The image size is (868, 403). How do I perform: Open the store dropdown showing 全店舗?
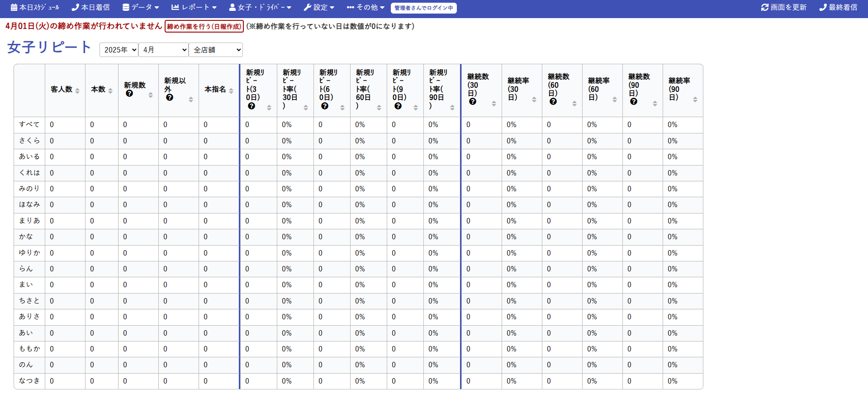(x=215, y=50)
